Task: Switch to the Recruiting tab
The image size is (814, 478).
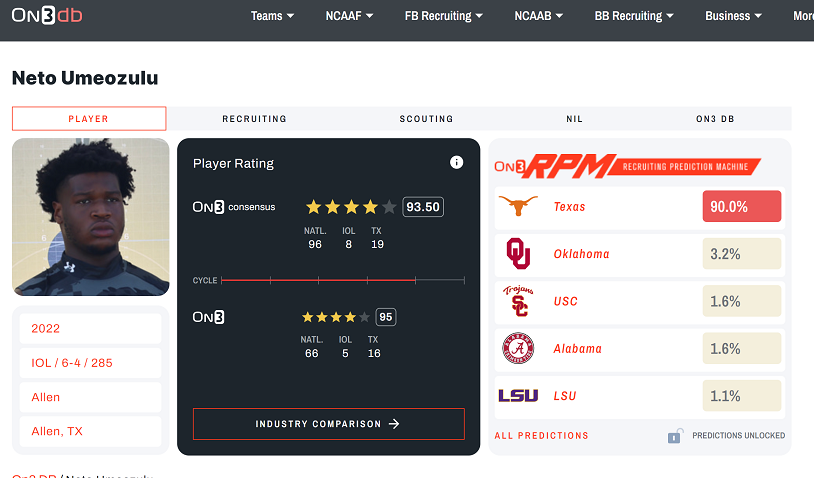Action: click(254, 119)
